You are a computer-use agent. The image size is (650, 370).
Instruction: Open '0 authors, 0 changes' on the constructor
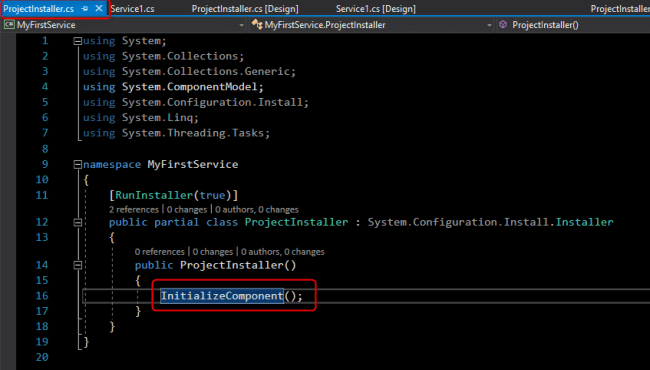coord(283,252)
